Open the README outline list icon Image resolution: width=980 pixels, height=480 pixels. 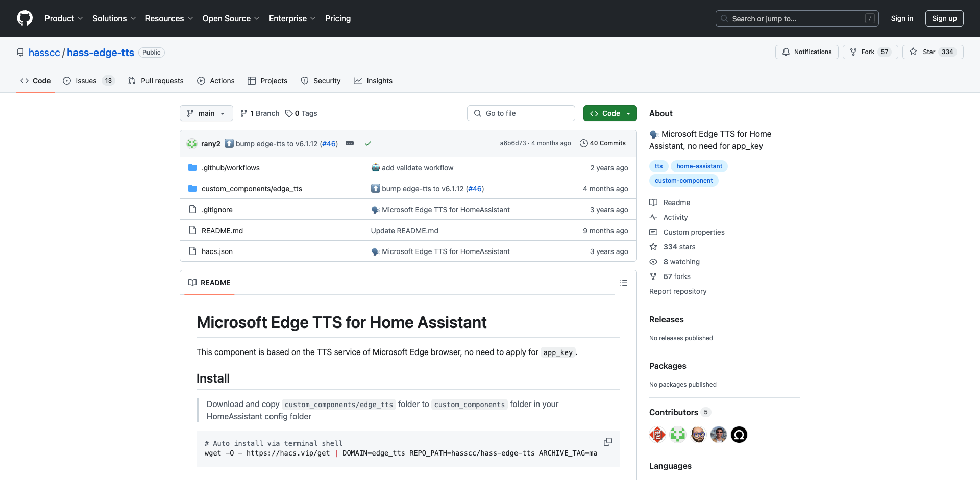click(x=623, y=283)
